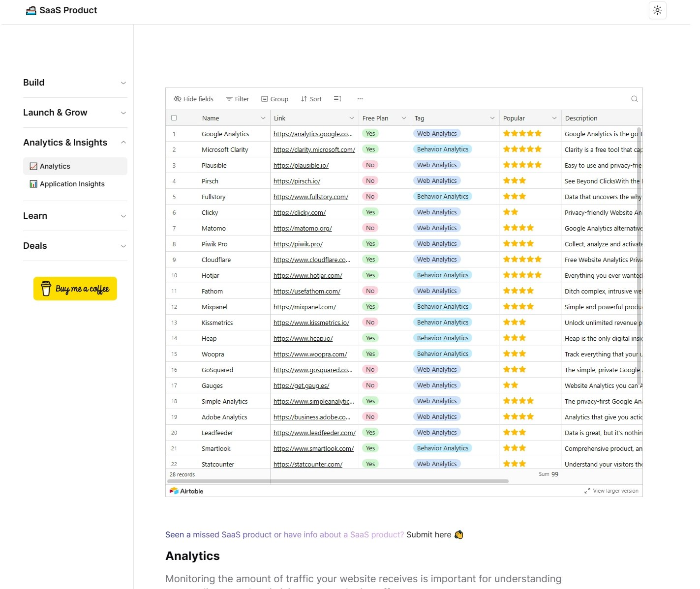Image resolution: width=700 pixels, height=589 pixels.
Task: Click the star rating in Clicky row
Action: point(511,212)
